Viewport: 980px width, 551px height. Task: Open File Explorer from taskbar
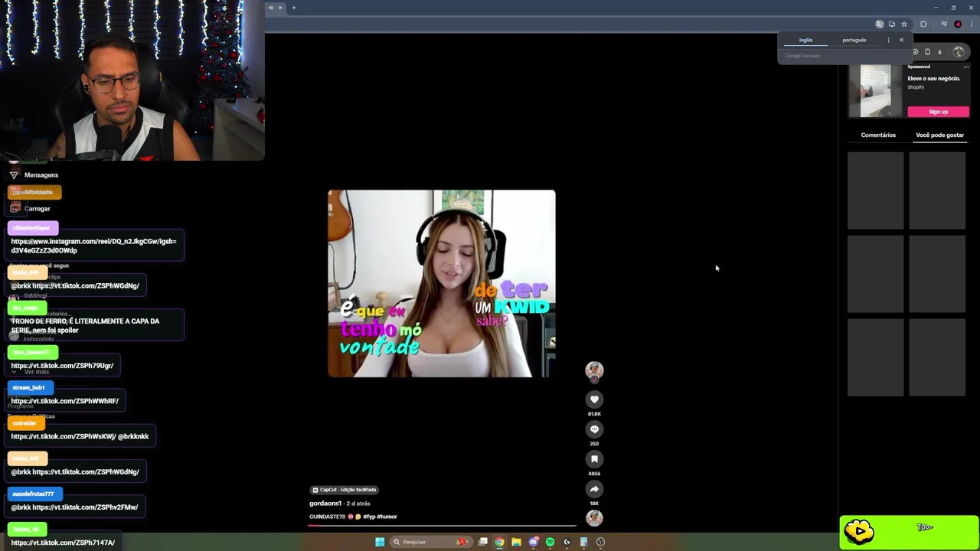coord(516,542)
